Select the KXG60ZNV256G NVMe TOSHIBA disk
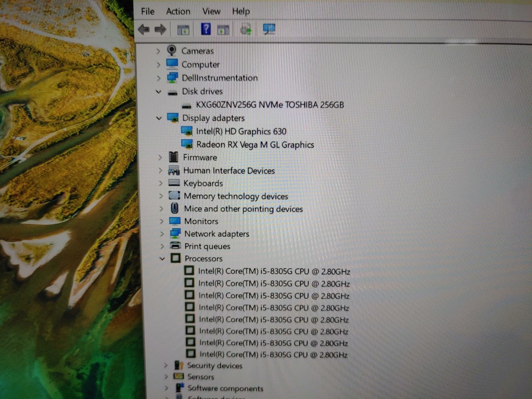This screenshot has height=399, width=532. (270, 105)
